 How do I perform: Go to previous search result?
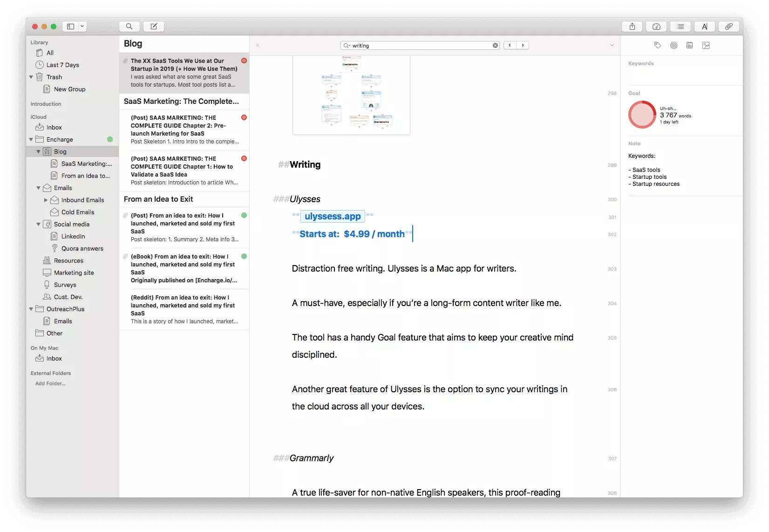coord(510,45)
